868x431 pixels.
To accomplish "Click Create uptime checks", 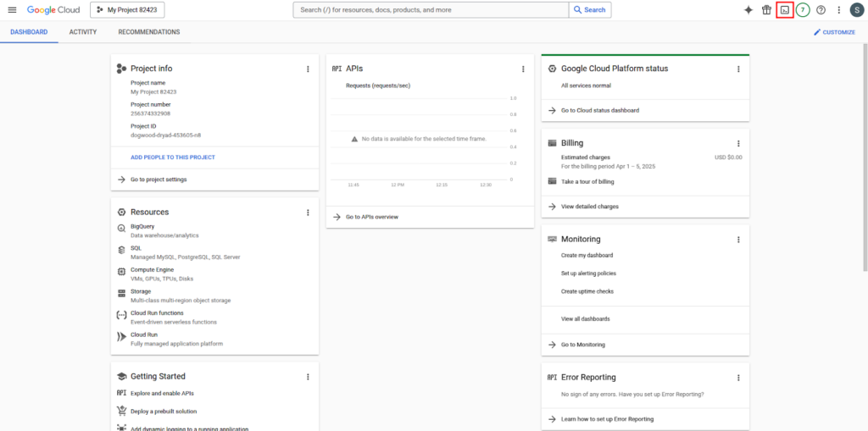I will (587, 291).
